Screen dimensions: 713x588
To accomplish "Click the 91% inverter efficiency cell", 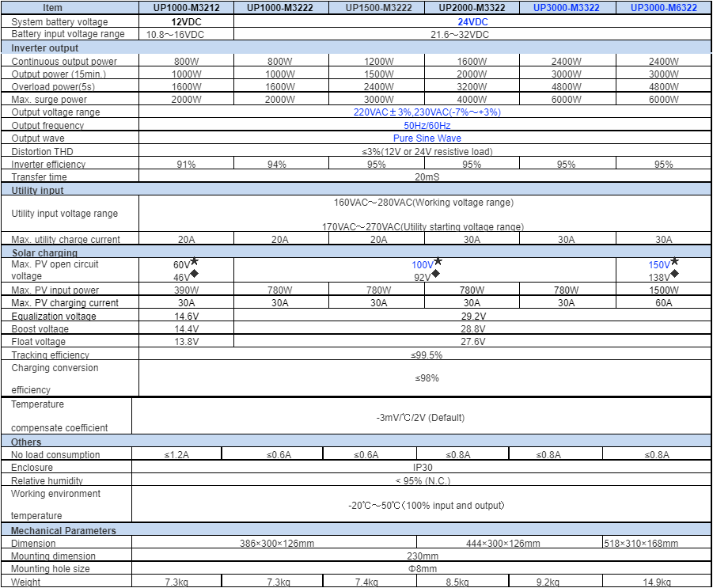I will (x=186, y=165).
